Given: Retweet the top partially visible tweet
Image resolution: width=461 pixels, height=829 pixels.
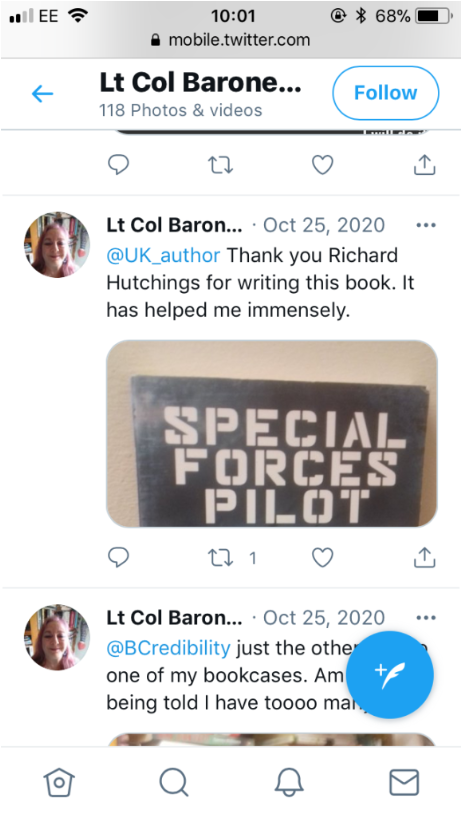Looking at the screenshot, I should pos(220,165).
